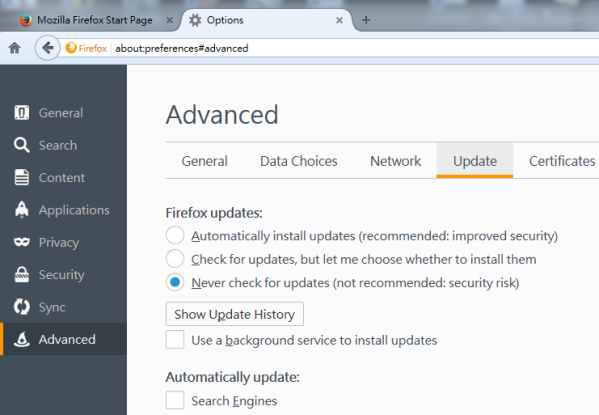Click the about:preferences address bar field
Viewport: 599px width, 415px height.
point(355,48)
